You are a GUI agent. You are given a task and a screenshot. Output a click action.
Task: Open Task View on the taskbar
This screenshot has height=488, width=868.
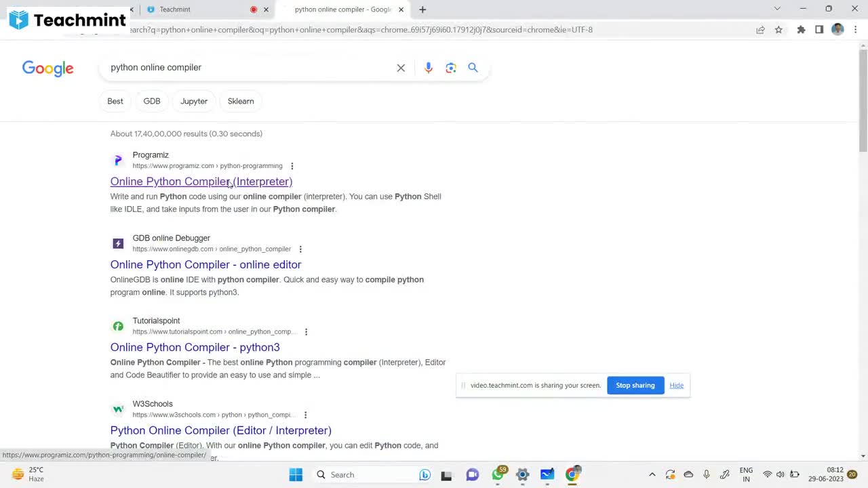(446, 474)
